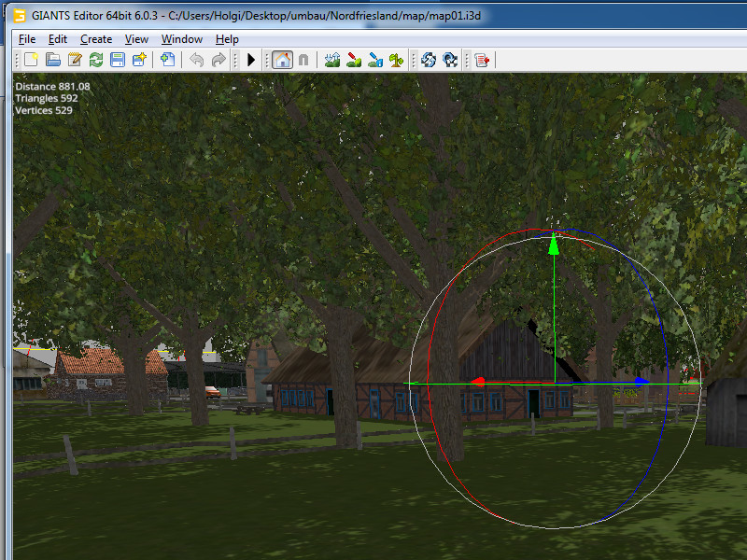
Task: Open a file with the folder icon
Action: [53, 60]
